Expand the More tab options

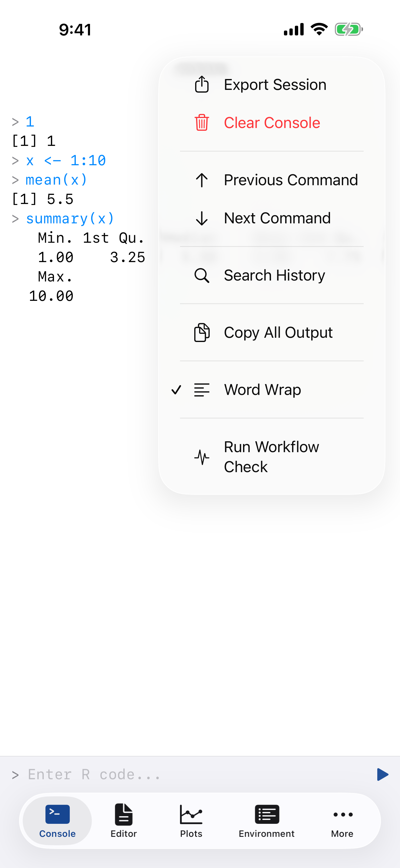(x=342, y=820)
